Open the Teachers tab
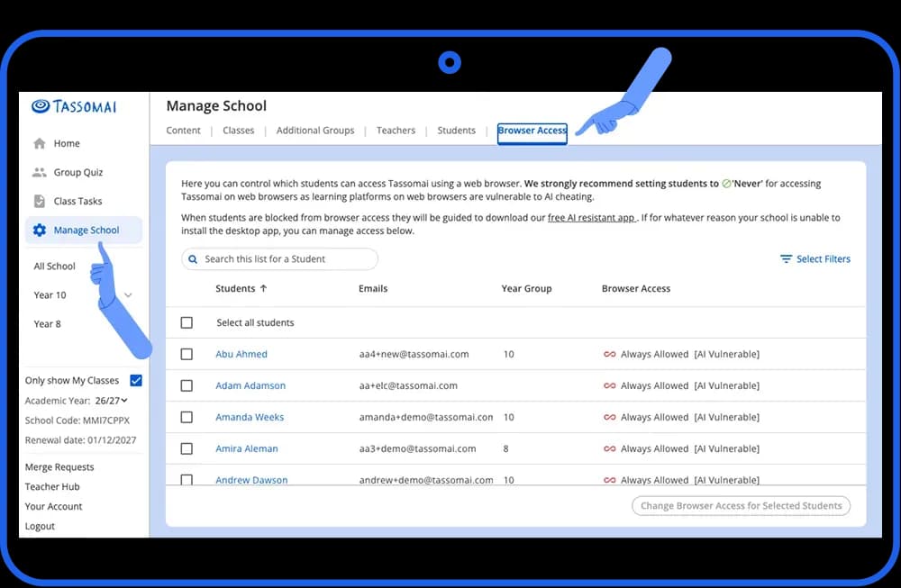 pos(396,131)
